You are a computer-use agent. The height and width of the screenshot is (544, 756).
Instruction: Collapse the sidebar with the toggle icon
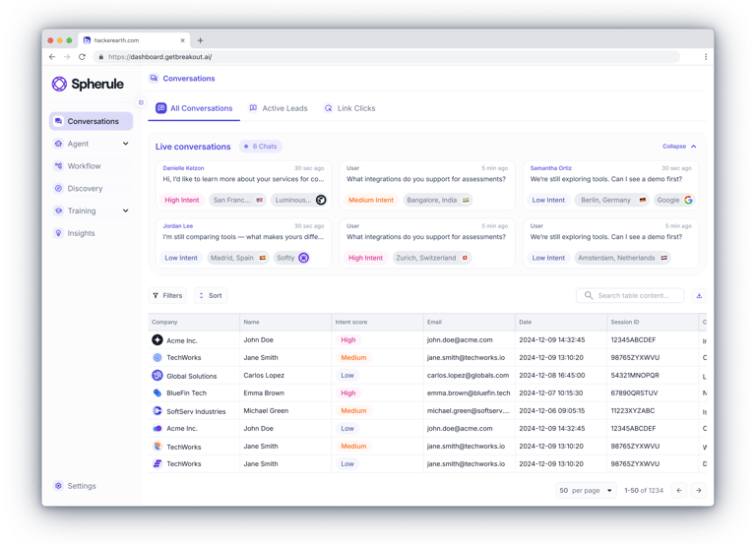point(141,102)
